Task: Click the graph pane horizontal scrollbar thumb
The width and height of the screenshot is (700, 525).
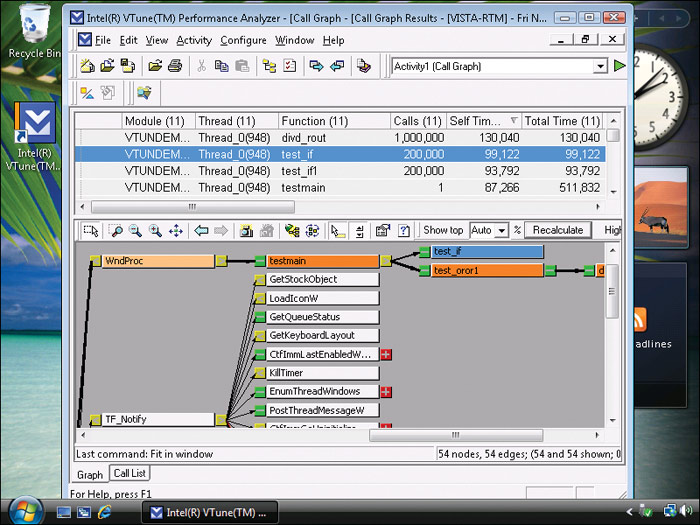Action: coord(456,435)
